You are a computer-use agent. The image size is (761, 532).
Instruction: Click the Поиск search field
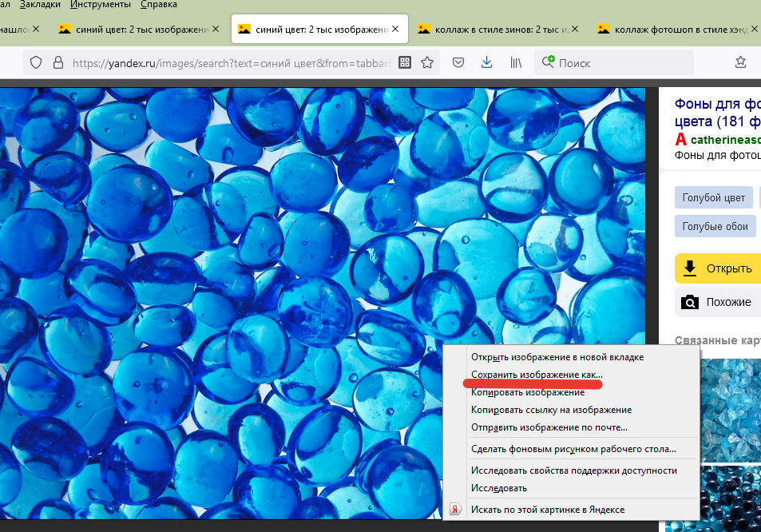coord(614,63)
